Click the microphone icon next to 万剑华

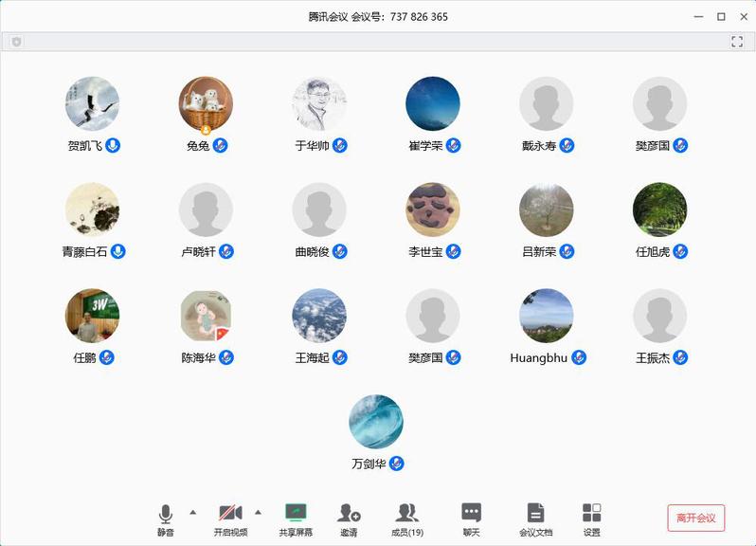tap(396, 464)
